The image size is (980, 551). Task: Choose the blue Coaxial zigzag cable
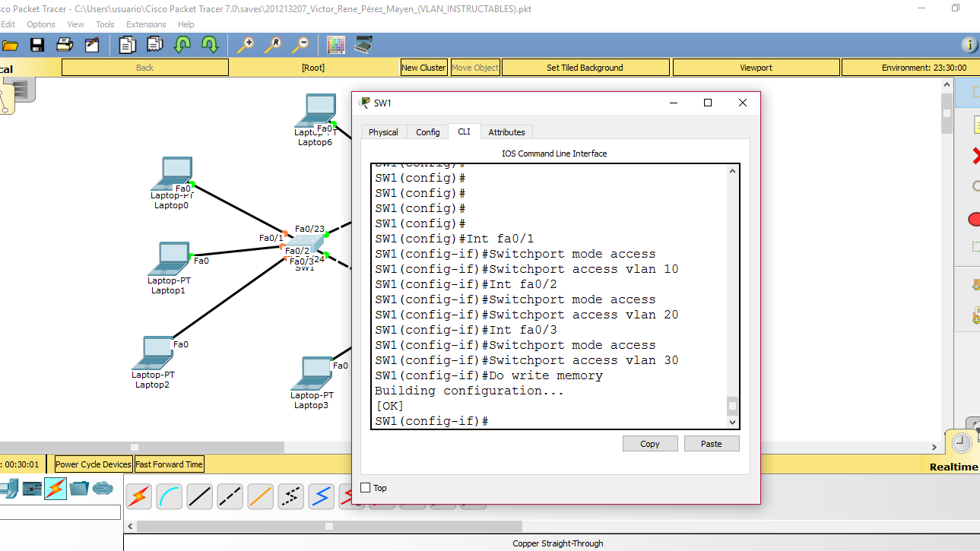coord(321,496)
